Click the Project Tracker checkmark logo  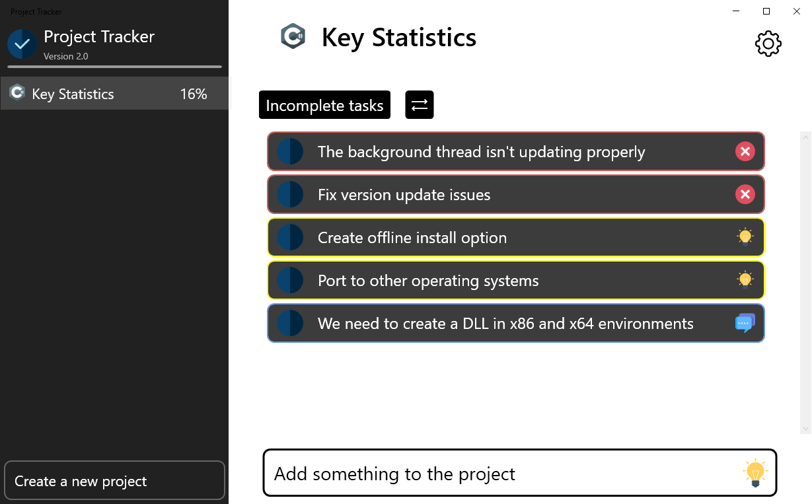pos(22,44)
